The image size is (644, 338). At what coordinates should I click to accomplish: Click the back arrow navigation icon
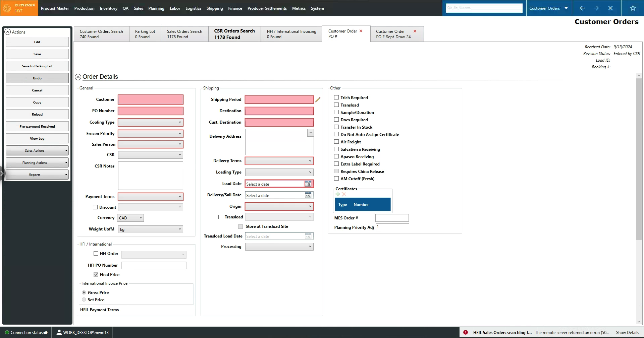click(x=582, y=8)
